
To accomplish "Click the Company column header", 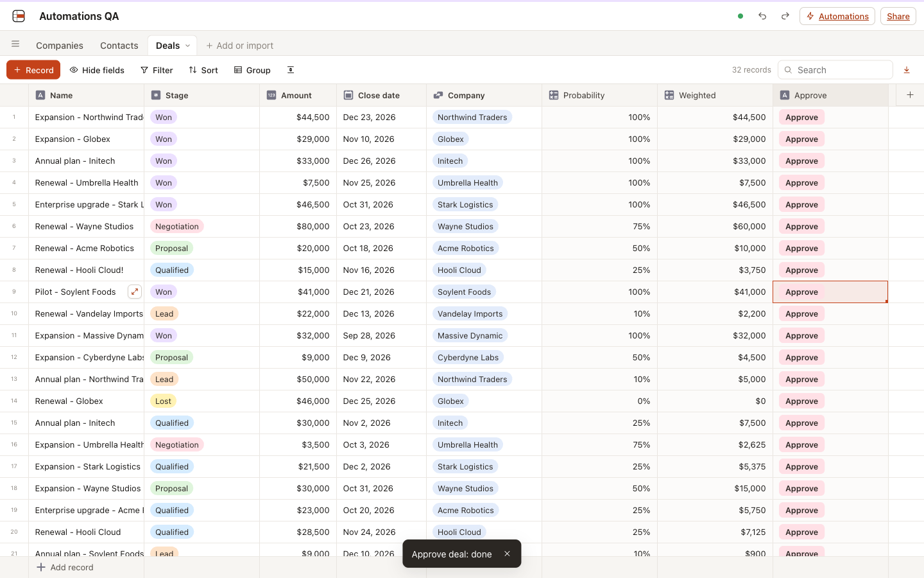I will pyautogui.click(x=484, y=95).
